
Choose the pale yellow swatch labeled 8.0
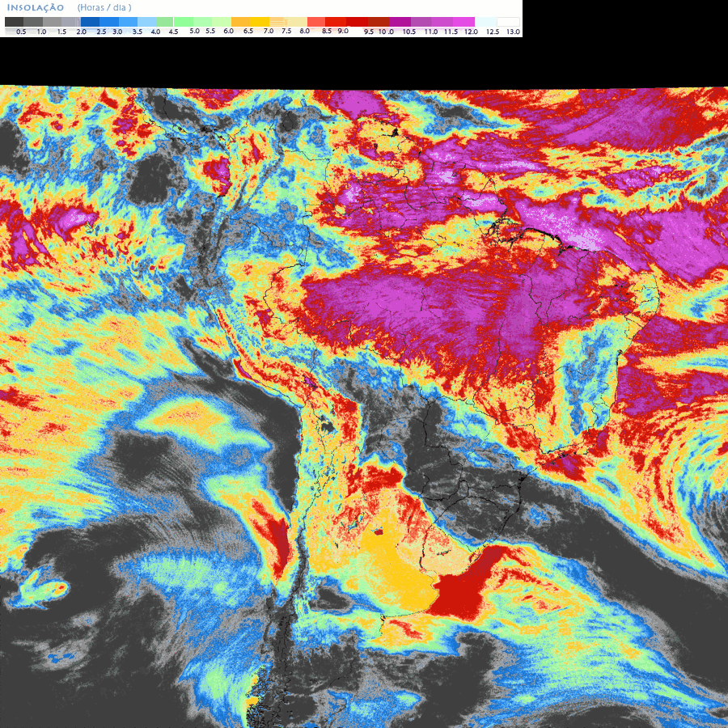pyautogui.click(x=298, y=22)
